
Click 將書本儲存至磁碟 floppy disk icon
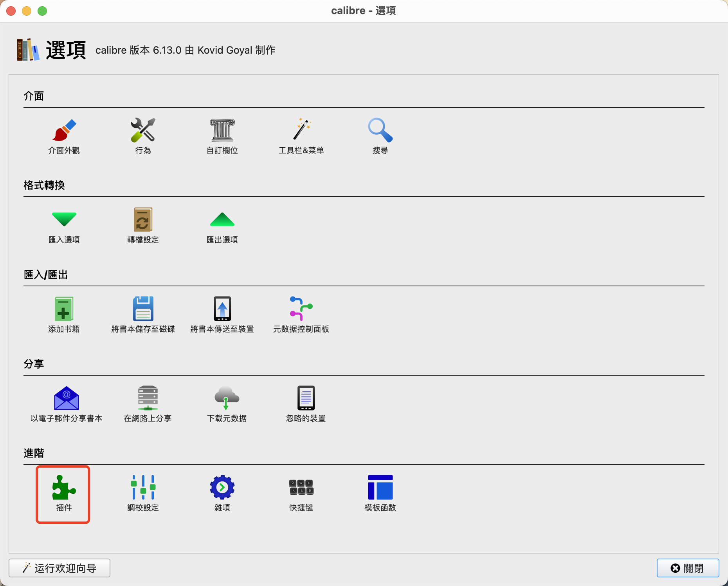tap(143, 309)
